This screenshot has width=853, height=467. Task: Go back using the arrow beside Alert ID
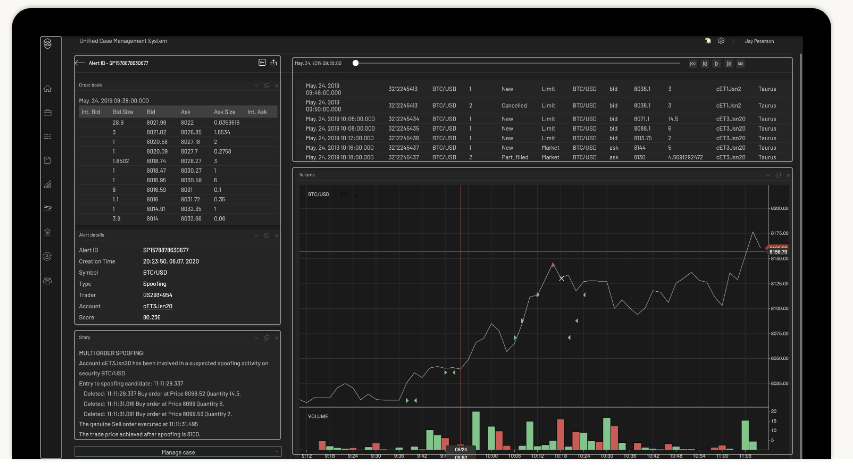(x=80, y=63)
